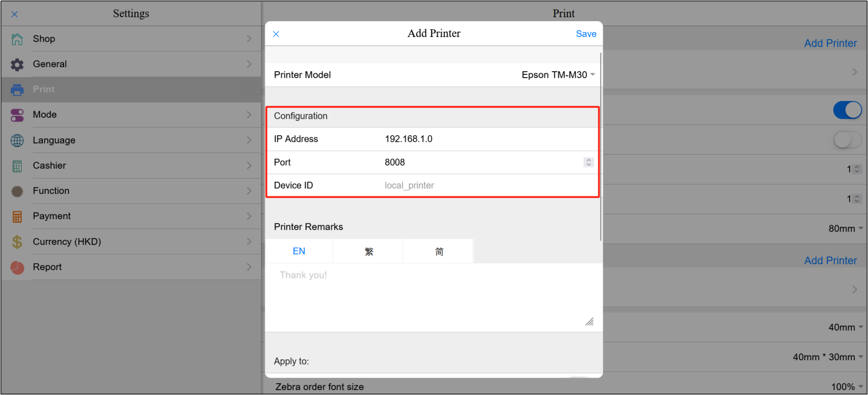Click the Currency dollar sign icon
The image size is (868, 395).
pos(17,242)
